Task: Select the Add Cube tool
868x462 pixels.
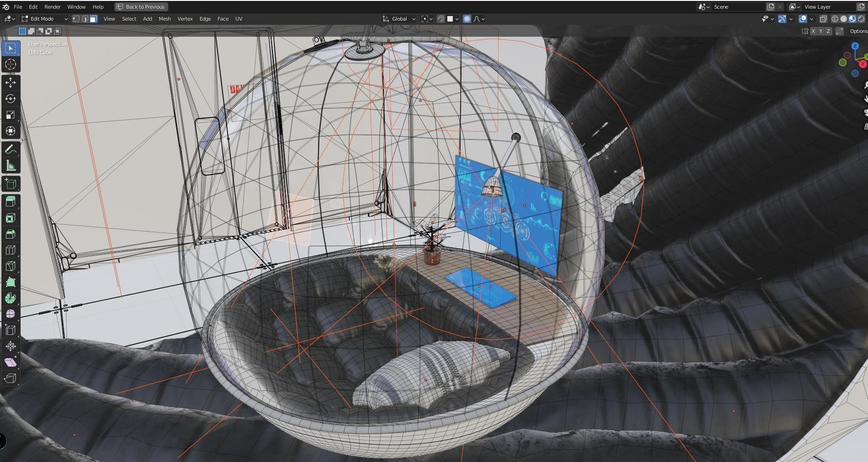Action: point(11,184)
